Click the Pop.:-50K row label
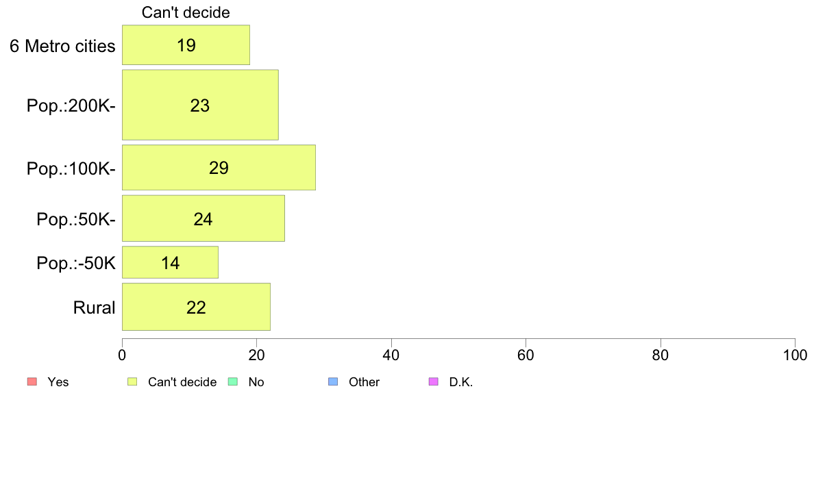This screenshot has height=504, width=814. click(x=76, y=263)
